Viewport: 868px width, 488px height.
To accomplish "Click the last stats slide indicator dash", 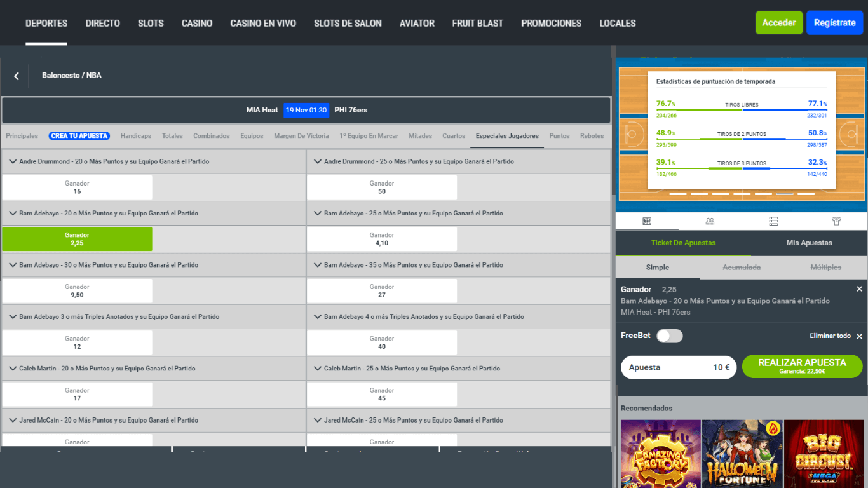I will click(806, 194).
